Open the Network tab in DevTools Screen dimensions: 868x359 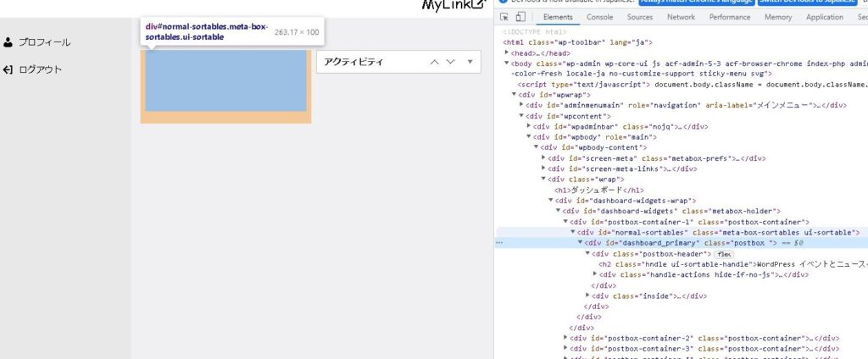[x=681, y=17]
